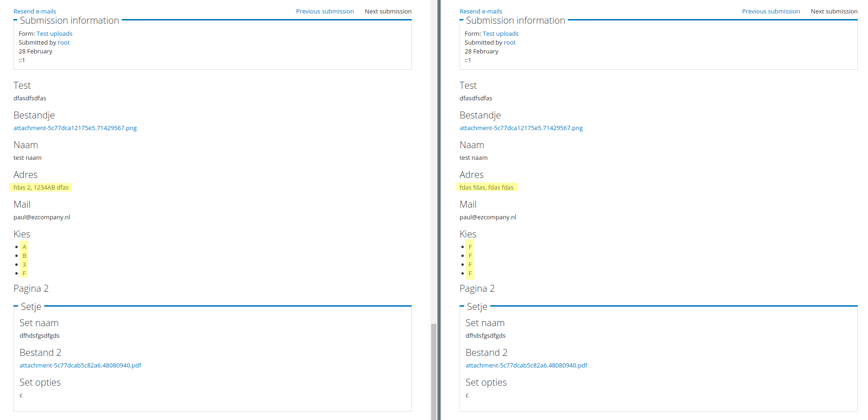868x420 pixels.
Task: Select the highlighted address 'fdas 2, 1234AB dfas'
Action: point(41,187)
